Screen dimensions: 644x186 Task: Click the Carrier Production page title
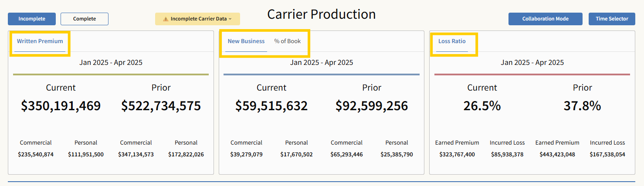click(321, 14)
